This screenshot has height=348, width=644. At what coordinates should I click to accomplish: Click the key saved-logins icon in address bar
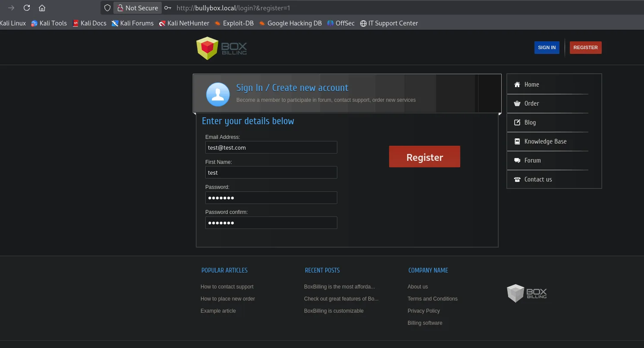(x=168, y=8)
